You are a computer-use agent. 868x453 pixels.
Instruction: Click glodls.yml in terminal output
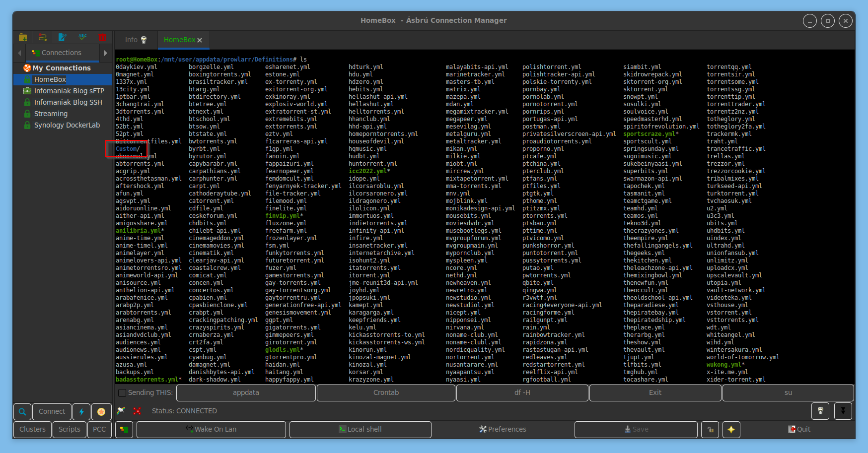[283, 350]
